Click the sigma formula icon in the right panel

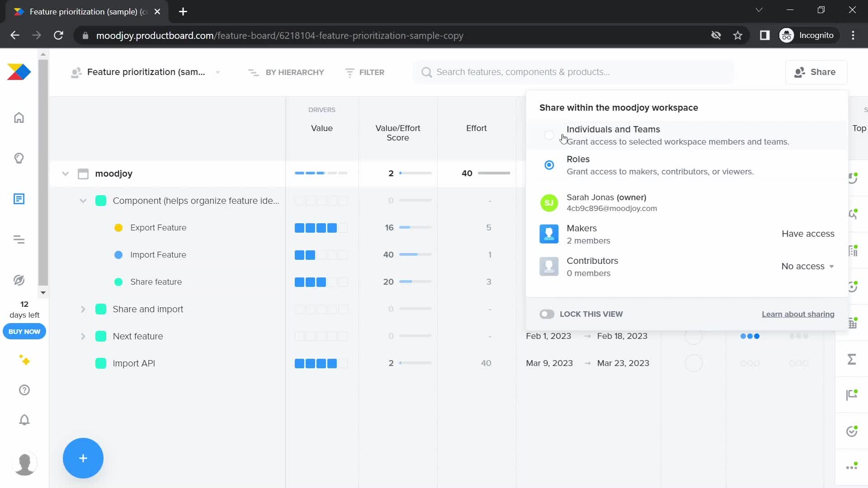[852, 359]
